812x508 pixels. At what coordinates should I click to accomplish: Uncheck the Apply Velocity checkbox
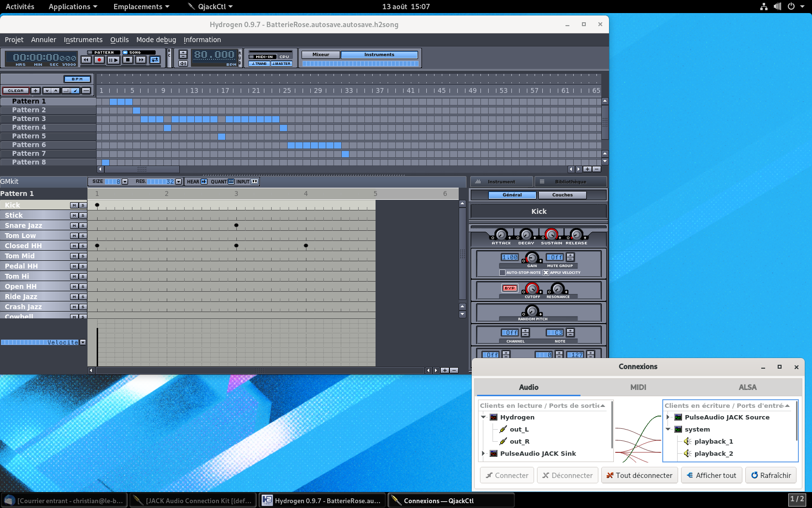[x=546, y=273]
